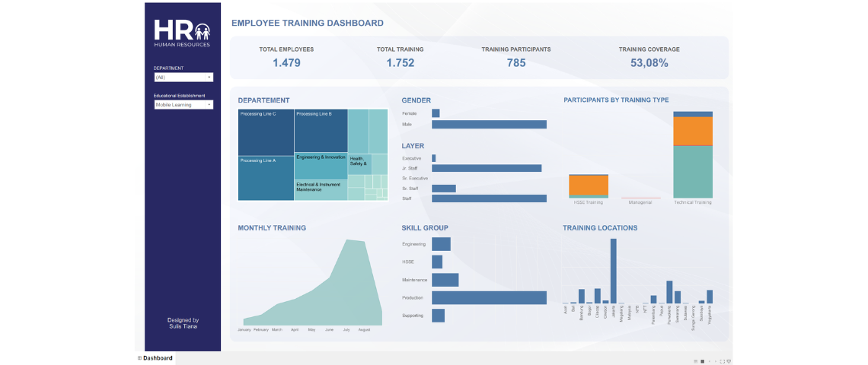The height and width of the screenshot is (365, 868).
Task: Click the Female gender bar
Action: coord(436,113)
